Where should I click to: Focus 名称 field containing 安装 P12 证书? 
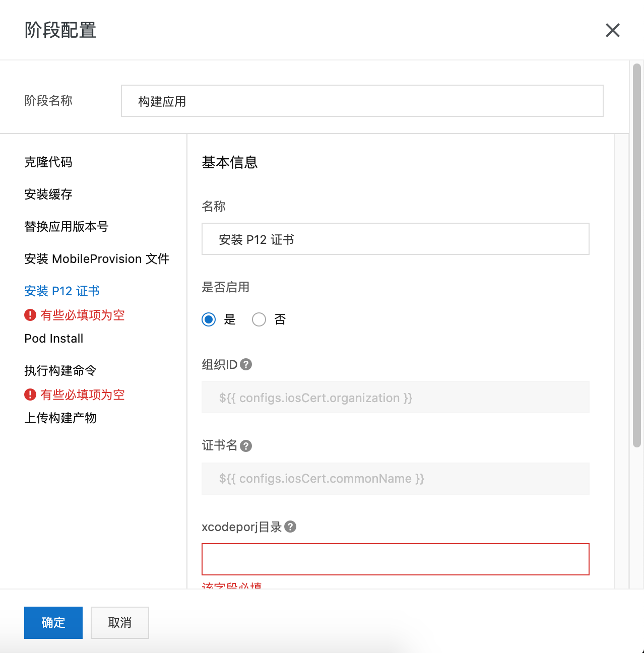(x=396, y=239)
